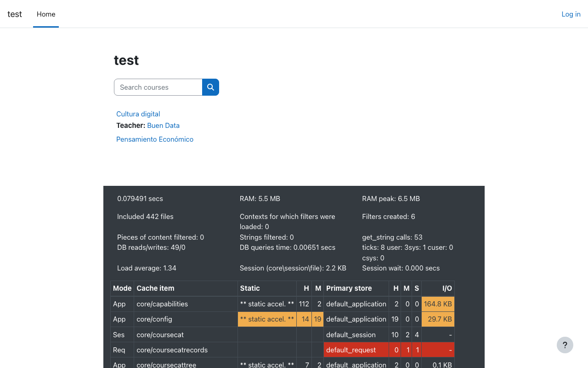View teacher Buen Data's profile
The height and width of the screenshot is (368, 588).
[163, 126]
